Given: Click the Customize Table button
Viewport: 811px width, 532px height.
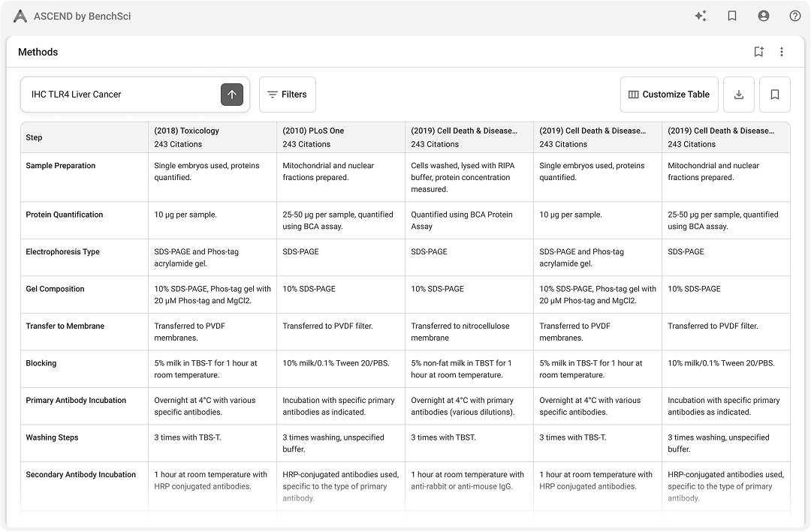Looking at the screenshot, I should [669, 95].
